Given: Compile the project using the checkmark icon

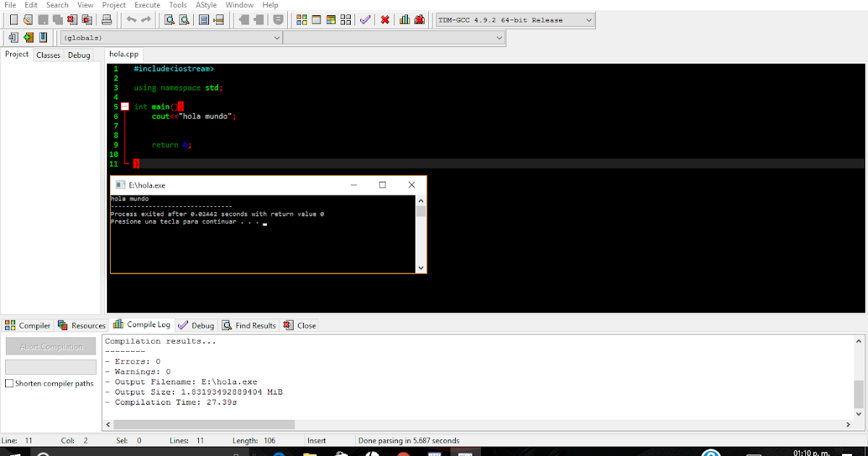Looking at the screenshot, I should (x=365, y=20).
